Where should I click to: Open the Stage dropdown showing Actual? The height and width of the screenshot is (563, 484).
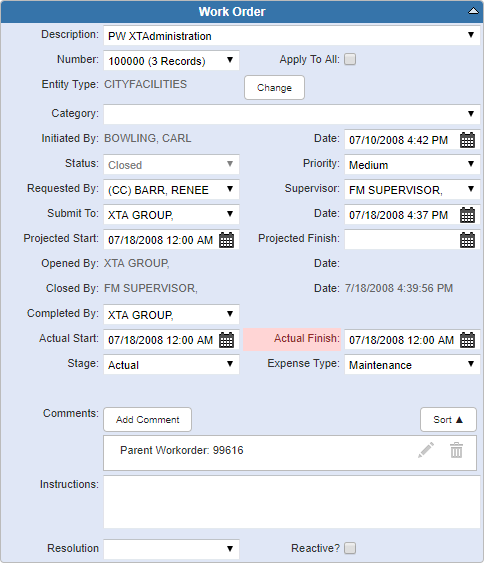171,365
